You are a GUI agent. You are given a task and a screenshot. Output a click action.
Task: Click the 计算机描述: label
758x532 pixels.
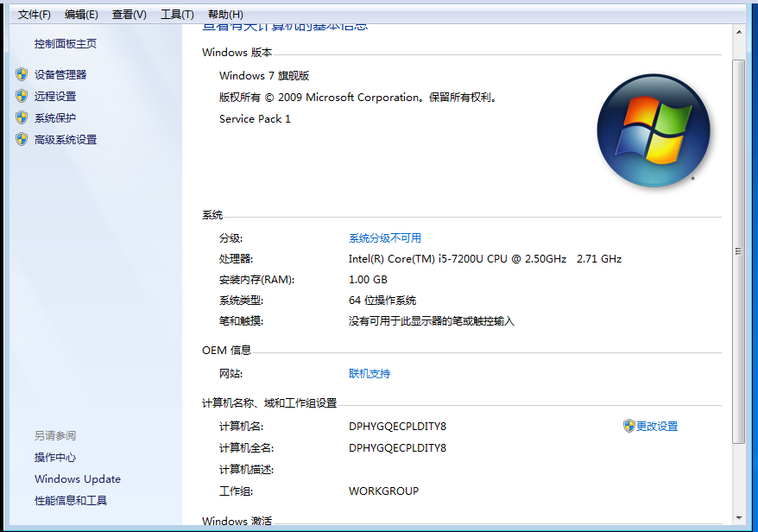pyautogui.click(x=247, y=470)
